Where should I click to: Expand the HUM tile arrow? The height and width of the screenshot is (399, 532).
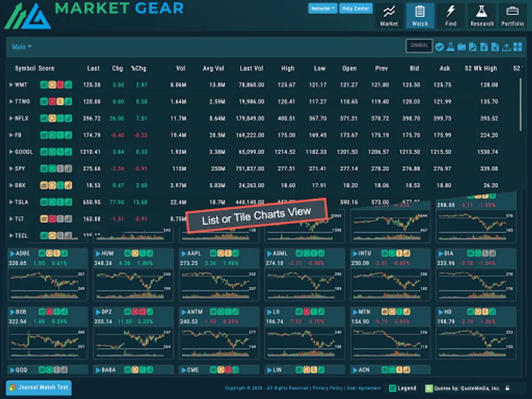pos(98,254)
